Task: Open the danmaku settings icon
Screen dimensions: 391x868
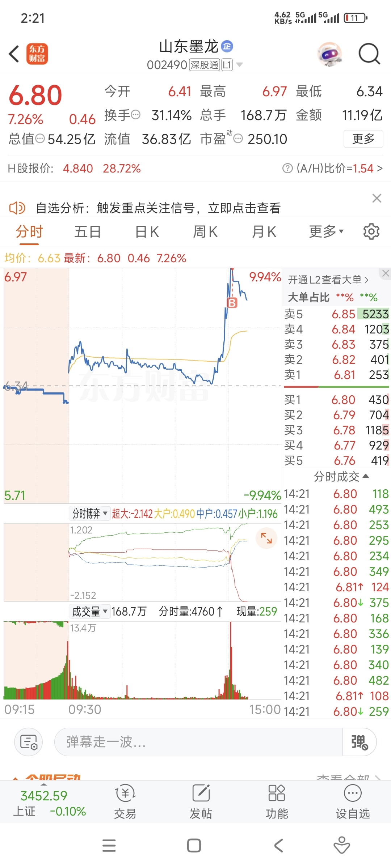Action: tap(29, 742)
